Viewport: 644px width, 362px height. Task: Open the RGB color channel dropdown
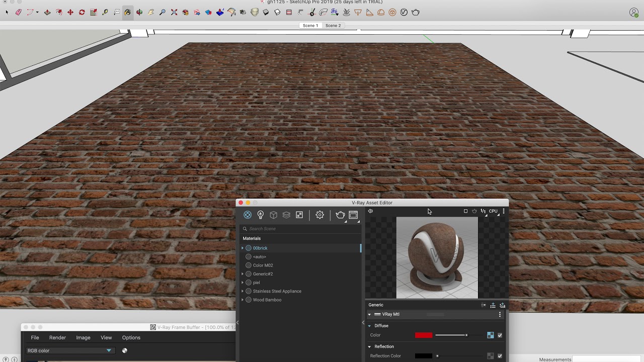point(70,350)
